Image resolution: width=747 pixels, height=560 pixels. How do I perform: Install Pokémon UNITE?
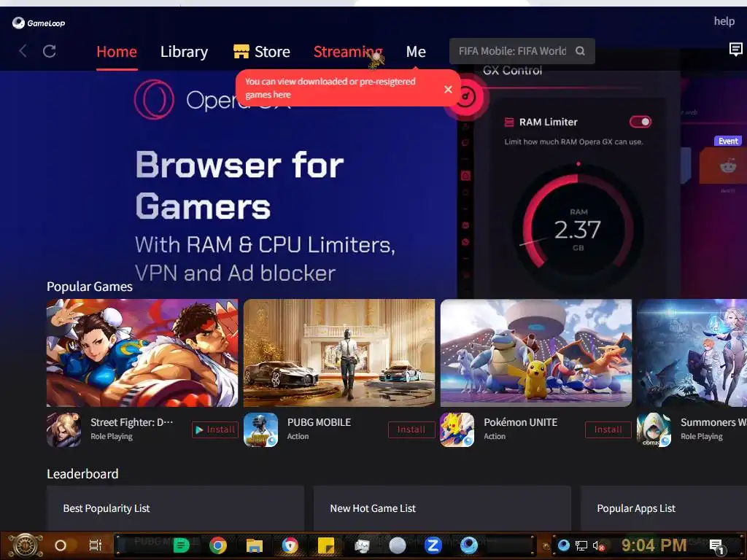pos(608,429)
